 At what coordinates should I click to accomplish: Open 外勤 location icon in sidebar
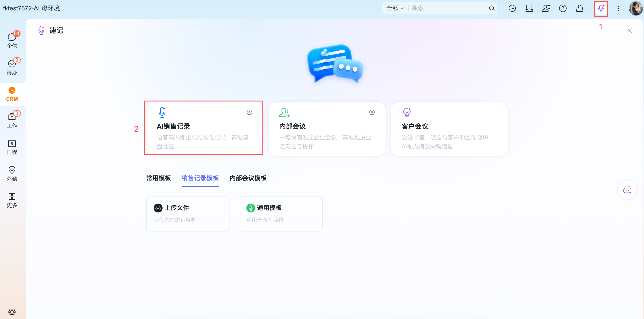point(12,173)
